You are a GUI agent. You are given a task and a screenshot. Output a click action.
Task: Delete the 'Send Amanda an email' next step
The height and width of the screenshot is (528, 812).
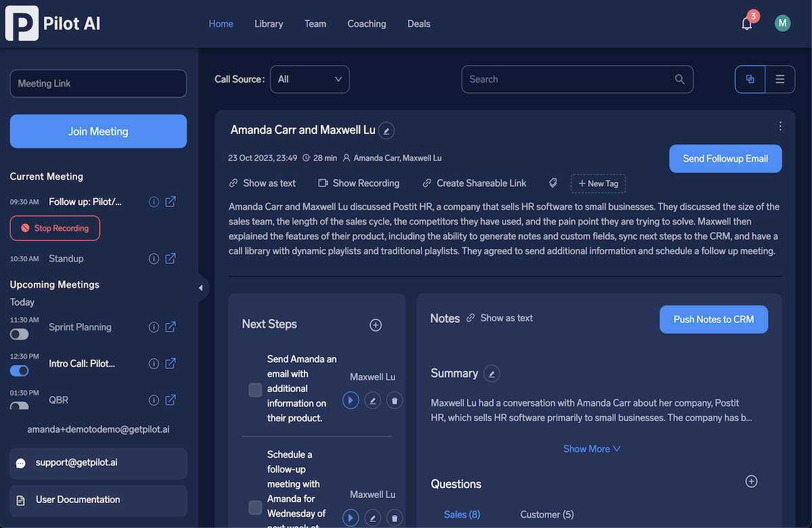coord(394,401)
